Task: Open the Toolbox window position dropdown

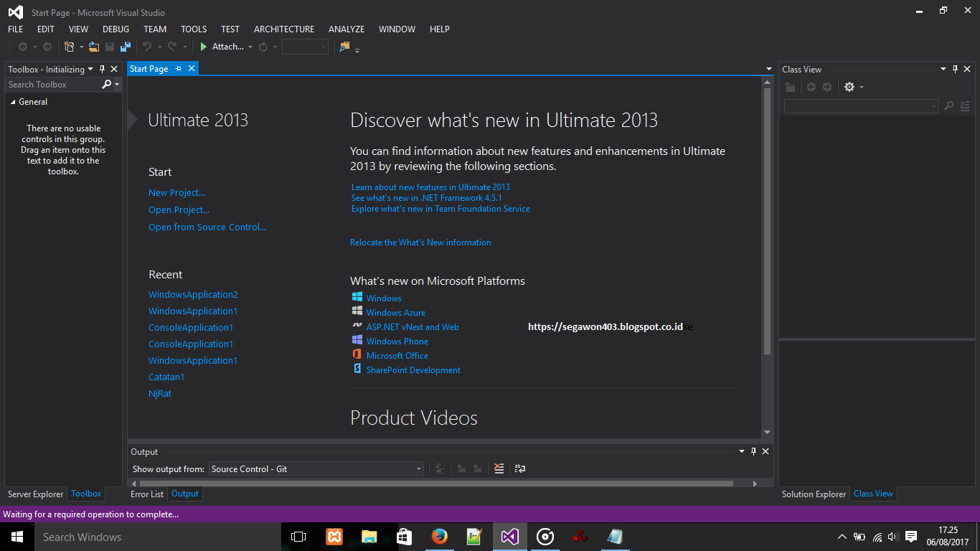Action: (x=90, y=70)
